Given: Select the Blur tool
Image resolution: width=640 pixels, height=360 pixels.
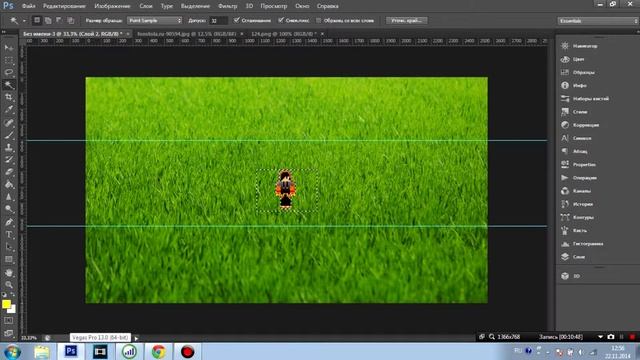Looking at the screenshot, I should (x=9, y=197).
